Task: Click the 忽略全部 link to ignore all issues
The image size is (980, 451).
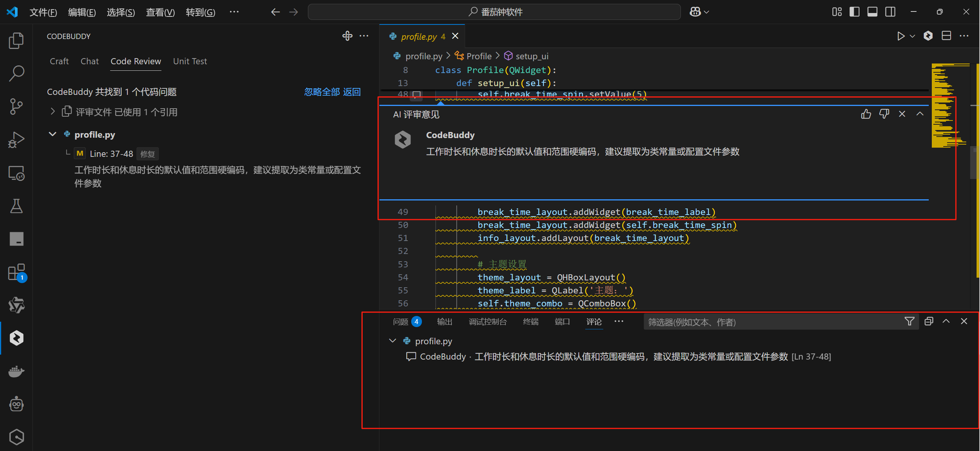Action: click(322, 92)
